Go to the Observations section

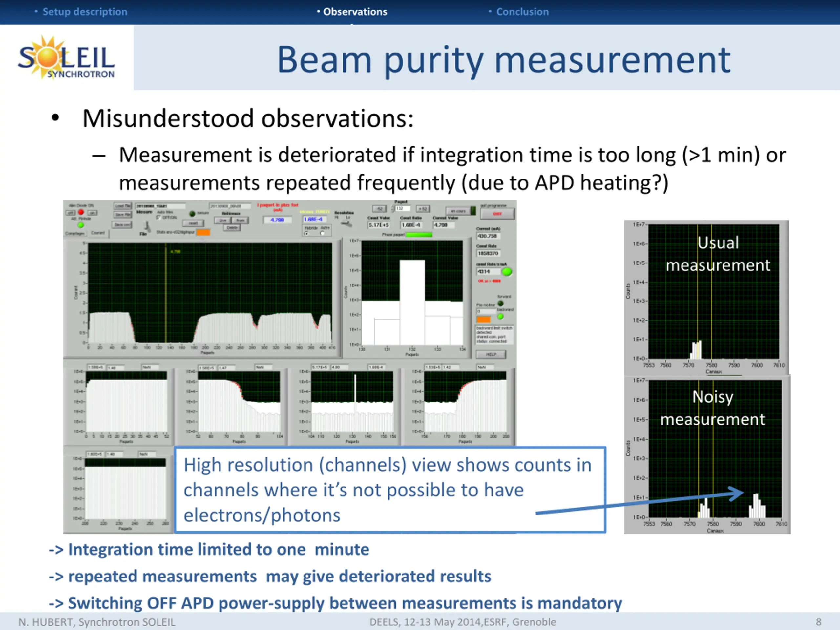355,12
